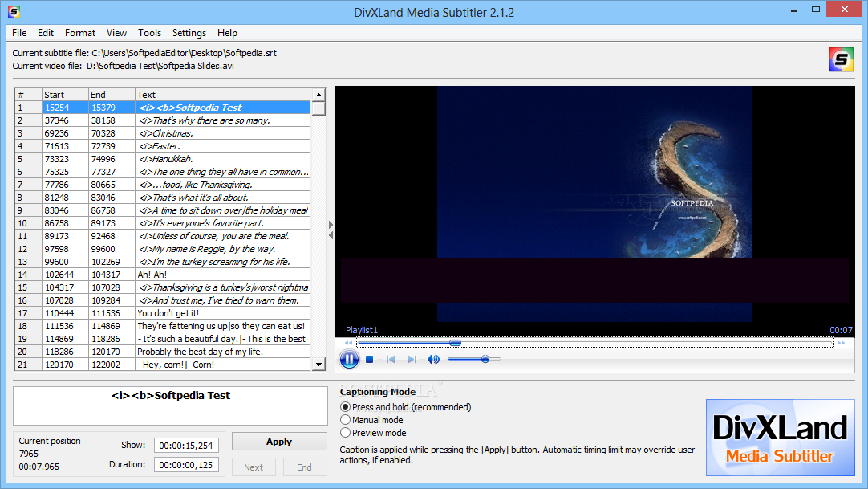The height and width of the screenshot is (489, 868).
Task: Select row 'They're fattening us up' subtitle
Action: (x=163, y=326)
